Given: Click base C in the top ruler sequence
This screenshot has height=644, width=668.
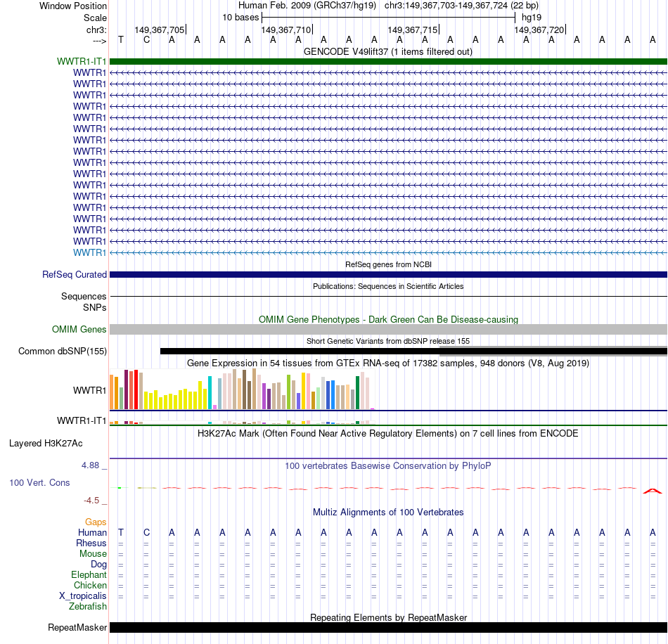Looking at the screenshot, I should click(x=146, y=39).
